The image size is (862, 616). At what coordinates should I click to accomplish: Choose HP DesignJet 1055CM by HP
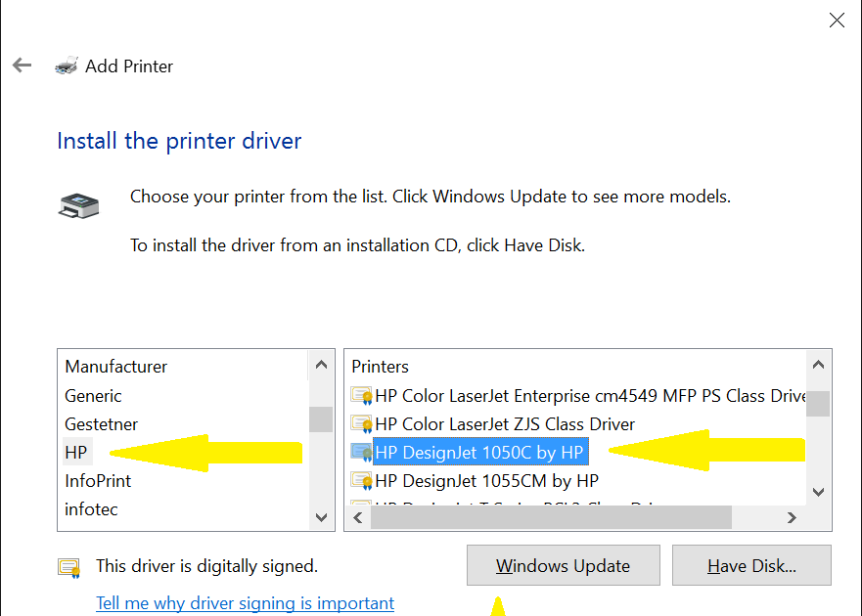(486, 481)
